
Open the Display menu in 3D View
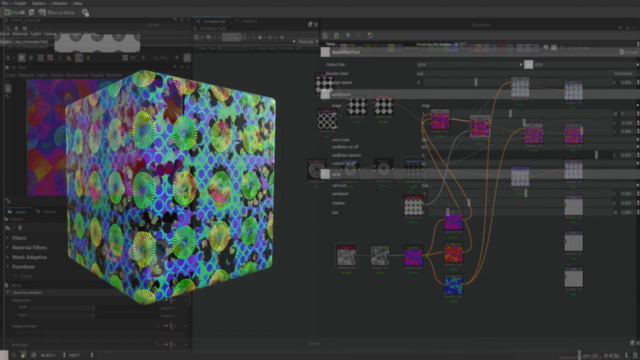click(97, 75)
